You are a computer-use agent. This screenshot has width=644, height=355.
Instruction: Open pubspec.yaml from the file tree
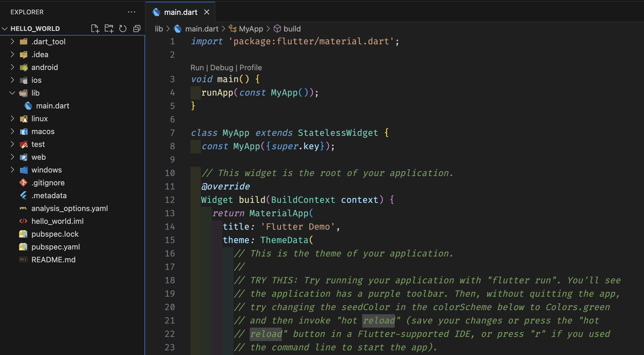point(55,247)
